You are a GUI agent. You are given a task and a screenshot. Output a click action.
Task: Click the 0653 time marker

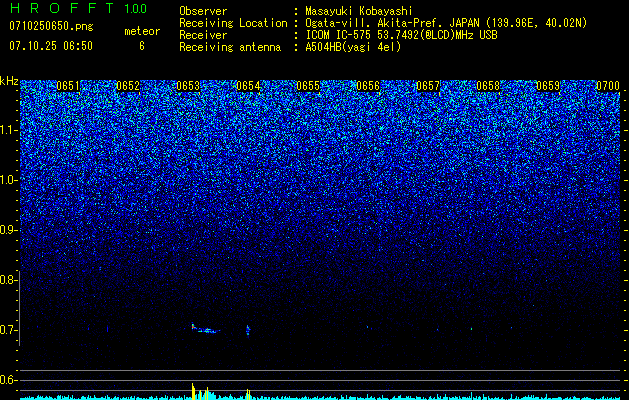[188, 86]
